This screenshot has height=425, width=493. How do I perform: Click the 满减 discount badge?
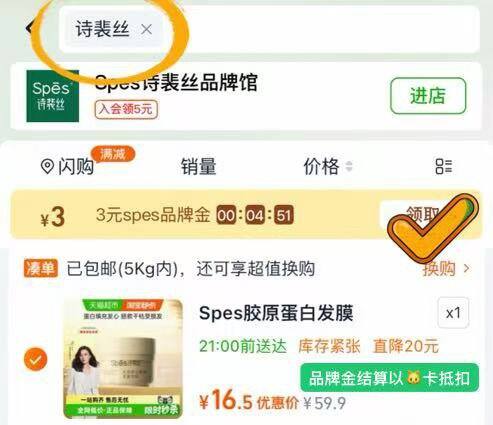113,154
